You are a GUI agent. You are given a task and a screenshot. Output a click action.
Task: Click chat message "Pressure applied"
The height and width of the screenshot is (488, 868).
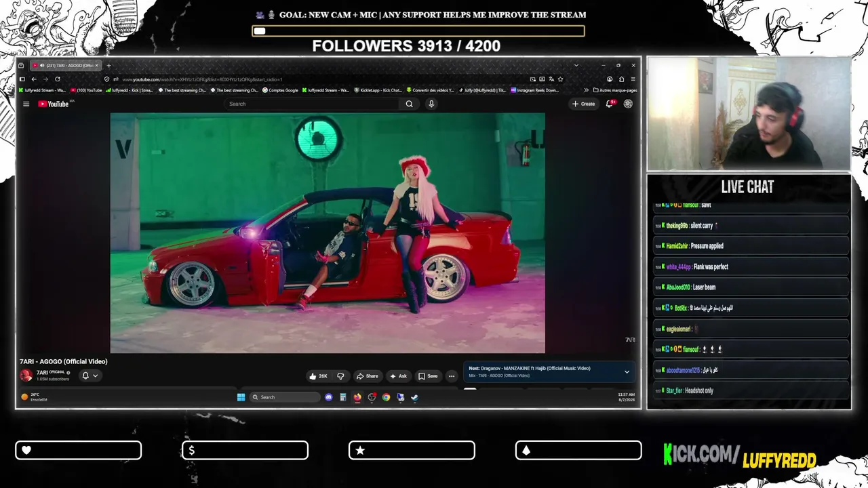(x=707, y=246)
